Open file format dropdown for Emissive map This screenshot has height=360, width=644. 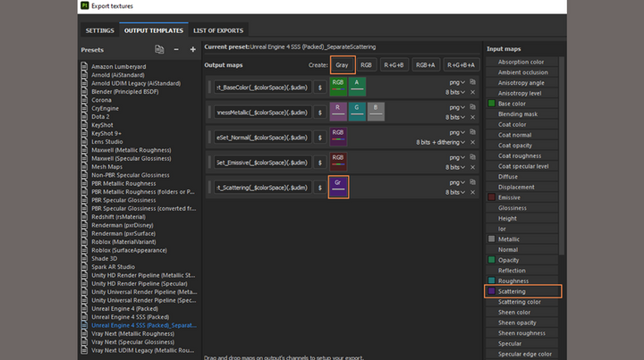click(x=457, y=157)
